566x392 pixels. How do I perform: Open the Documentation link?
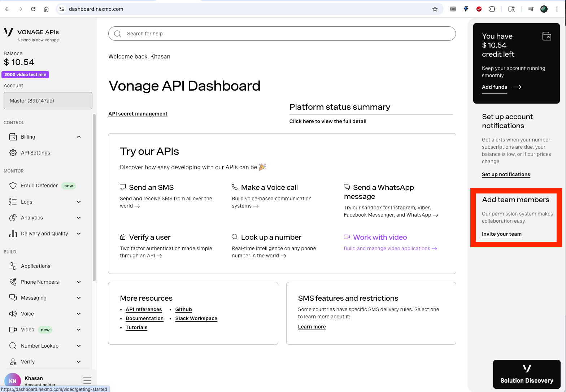[144, 318]
